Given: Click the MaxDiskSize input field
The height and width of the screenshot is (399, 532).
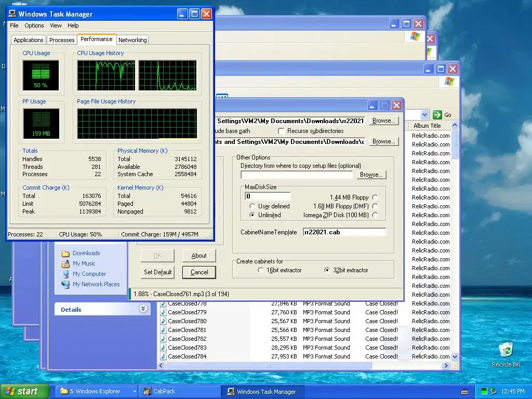Looking at the screenshot, I should click(x=268, y=196).
